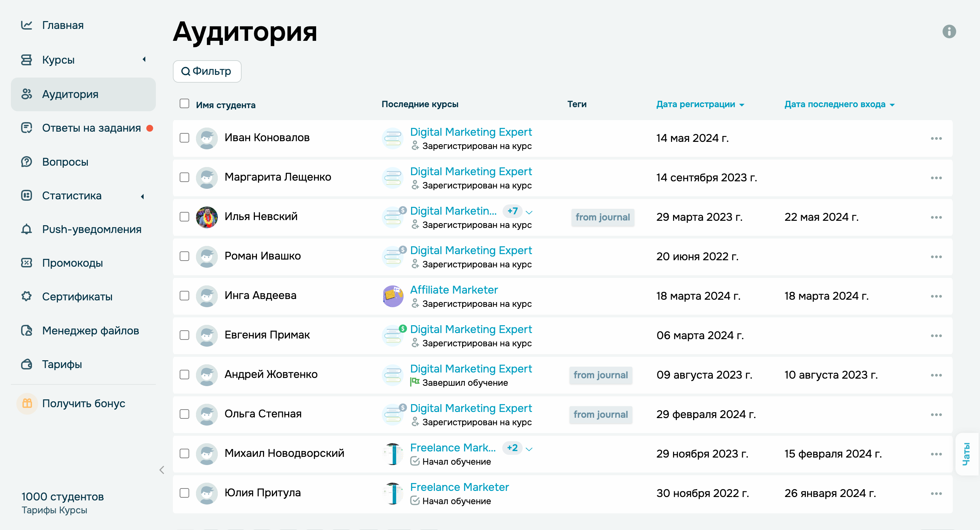Open the actions menu for Андрей Жовтенко
Image resolution: width=980 pixels, height=530 pixels.
pyautogui.click(x=937, y=375)
